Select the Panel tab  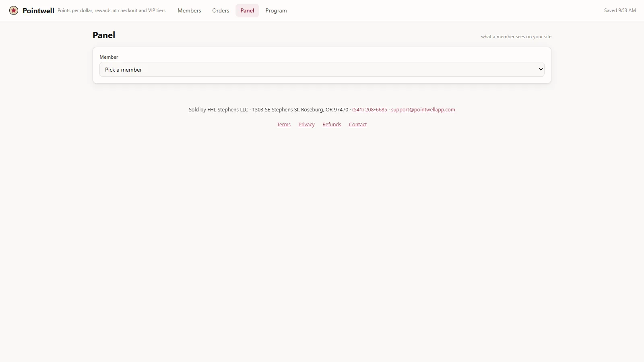(x=247, y=10)
